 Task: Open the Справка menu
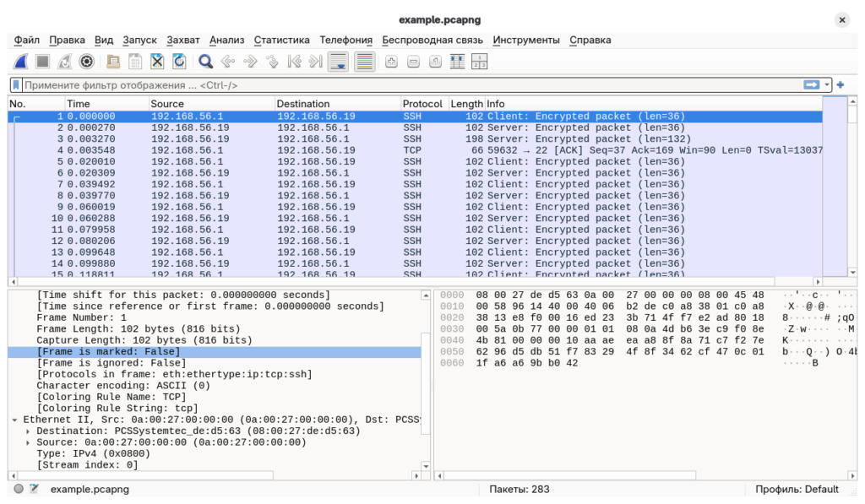pyautogui.click(x=590, y=40)
